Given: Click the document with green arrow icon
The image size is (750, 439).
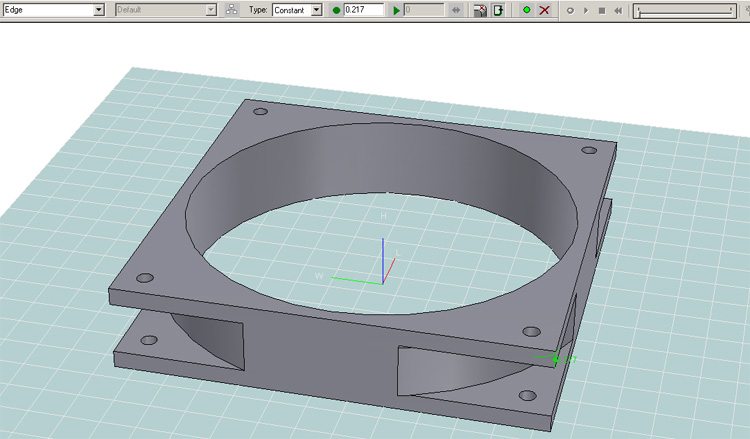Looking at the screenshot, I should [498, 9].
